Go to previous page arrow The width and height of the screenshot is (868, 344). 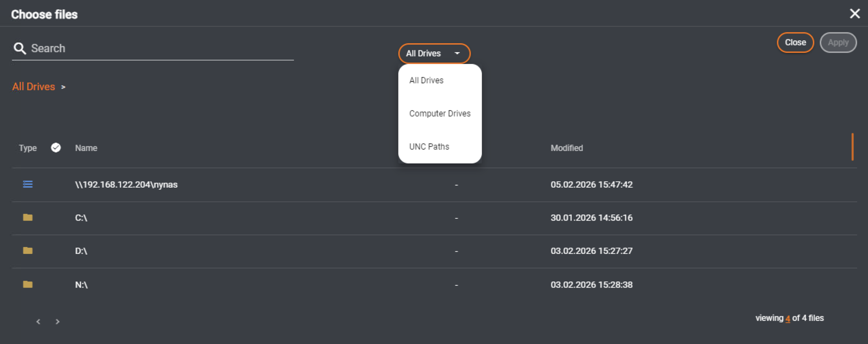[38, 322]
